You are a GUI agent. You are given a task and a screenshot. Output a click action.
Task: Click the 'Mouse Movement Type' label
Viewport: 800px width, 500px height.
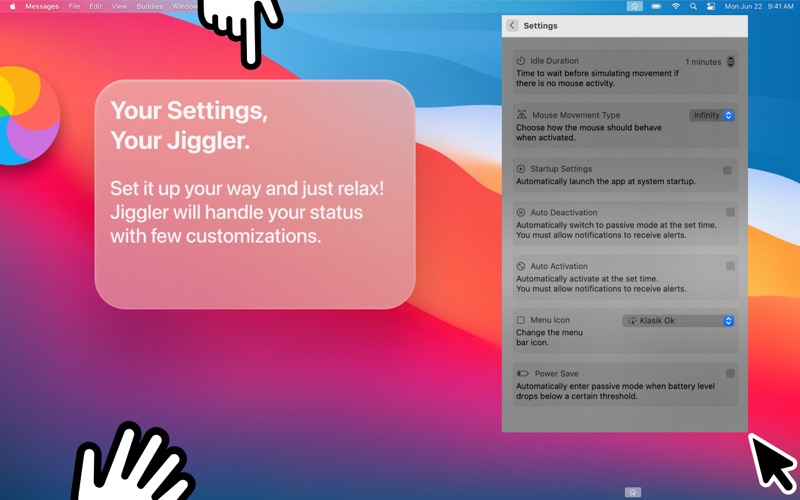click(x=576, y=115)
